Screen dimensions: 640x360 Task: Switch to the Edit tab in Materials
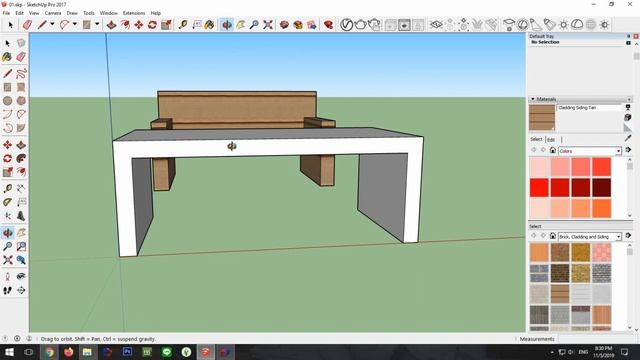(x=551, y=140)
